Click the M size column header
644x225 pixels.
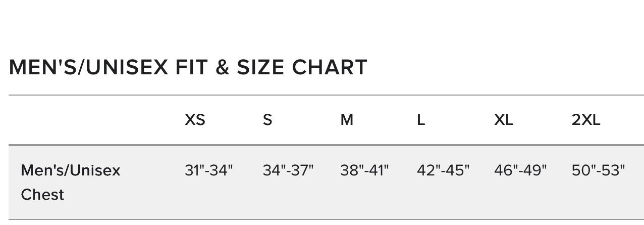click(x=347, y=120)
